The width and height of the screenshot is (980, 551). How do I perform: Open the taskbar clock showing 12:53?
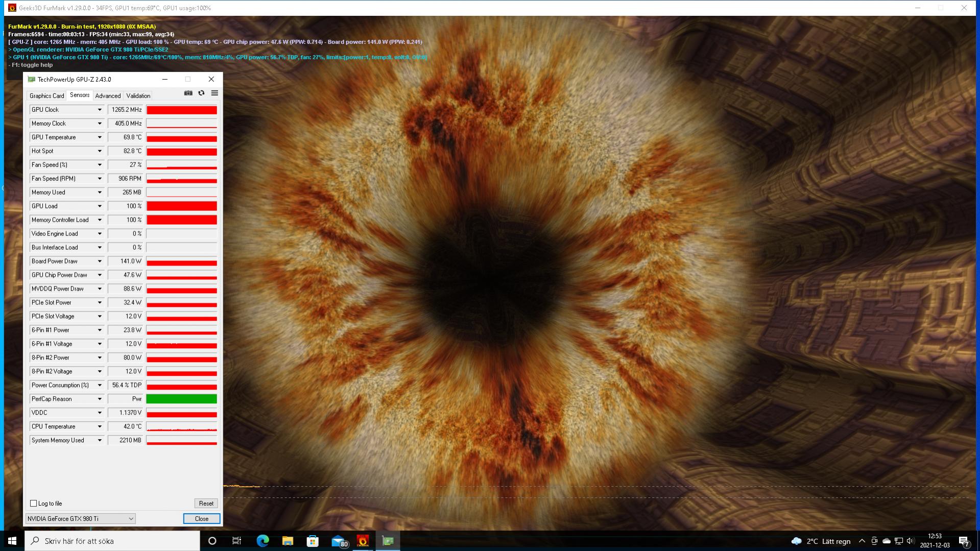[935, 541]
